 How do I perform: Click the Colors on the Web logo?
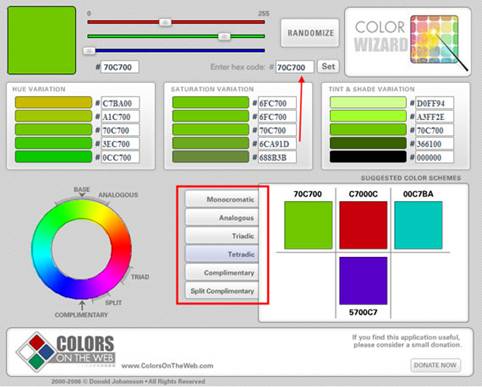pyautogui.click(x=65, y=352)
